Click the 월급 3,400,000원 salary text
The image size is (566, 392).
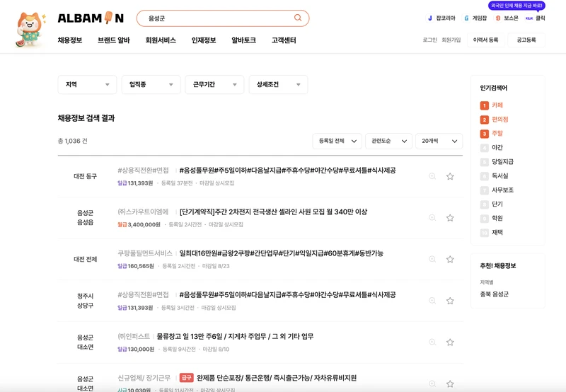[139, 224]
